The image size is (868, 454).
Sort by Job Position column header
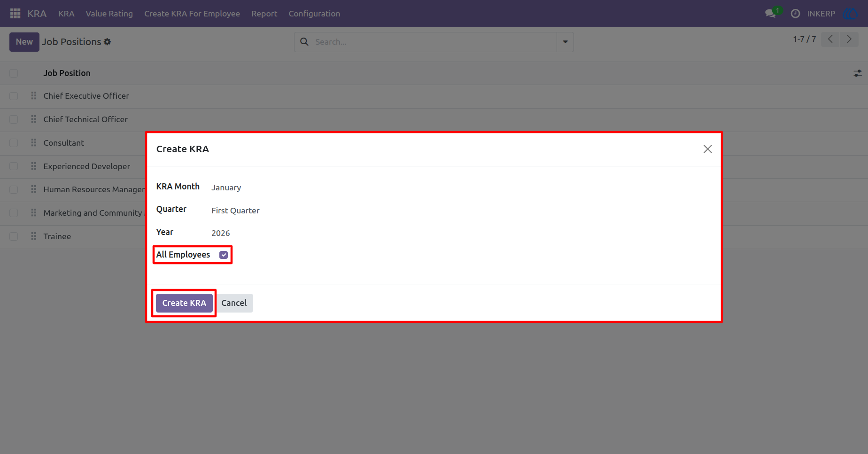coord(67,73)
